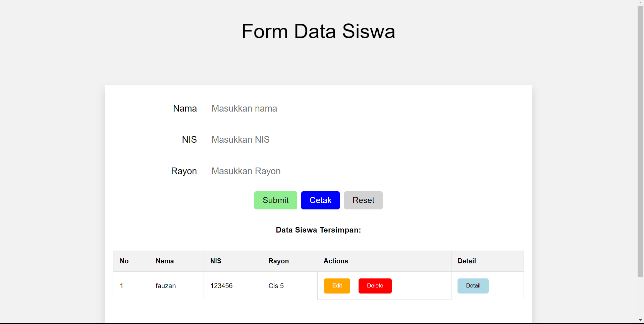Click the Actions column header
Viewport: 644px width, 324px height.
pos(335,261)
